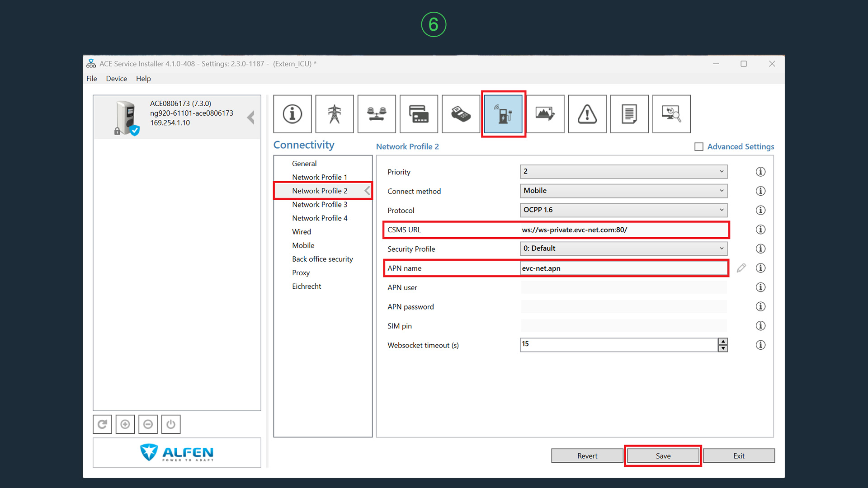The image size is (868, 488).
Task: Open the Help menu
Action: (143, 79)
